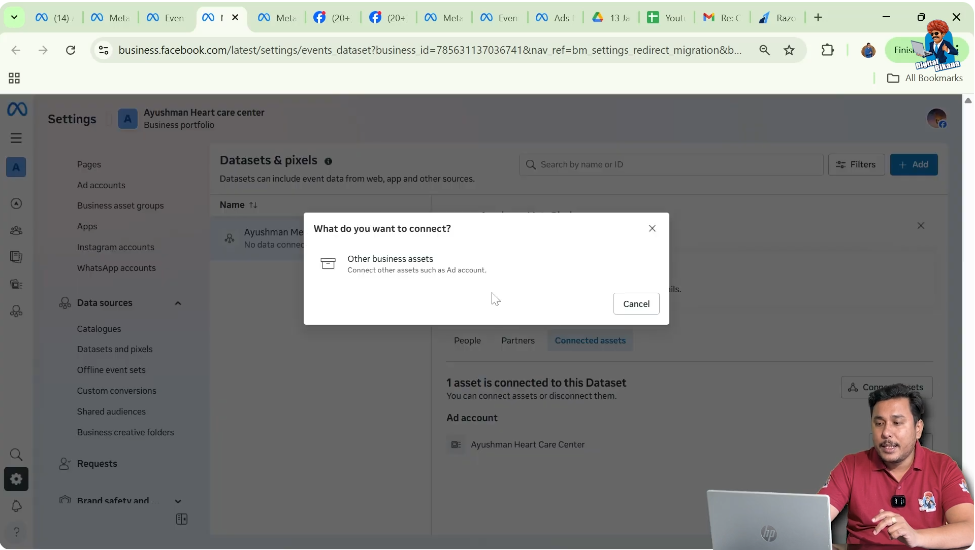
Task: Open the tab search dropdown
Action: (14, 17)
